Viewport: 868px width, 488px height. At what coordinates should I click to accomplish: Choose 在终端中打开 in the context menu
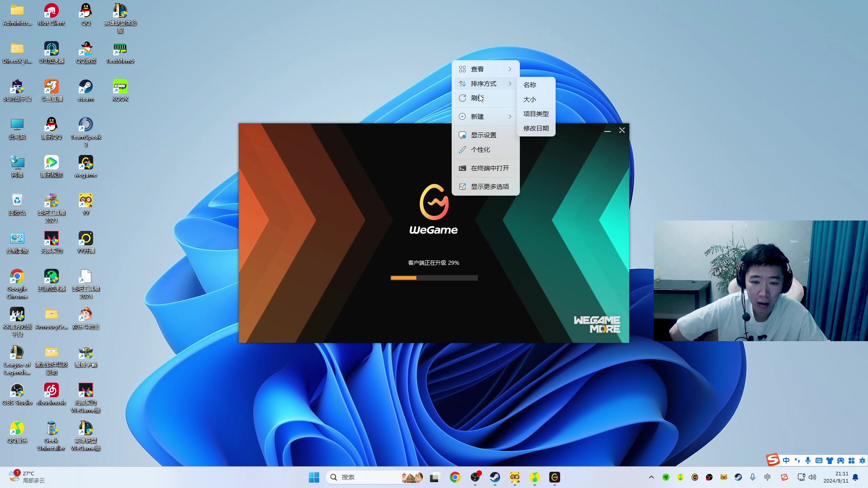tap(486, 168)
